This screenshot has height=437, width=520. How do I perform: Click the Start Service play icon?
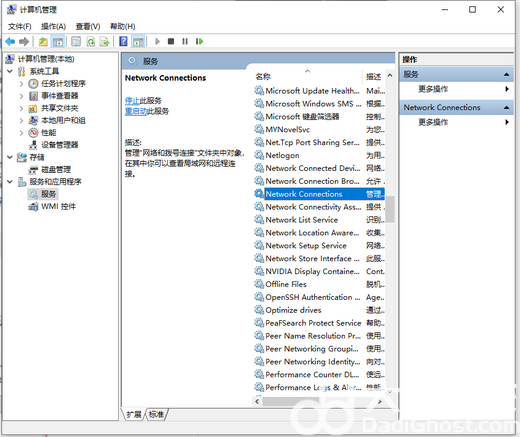(x=157, y=41)
